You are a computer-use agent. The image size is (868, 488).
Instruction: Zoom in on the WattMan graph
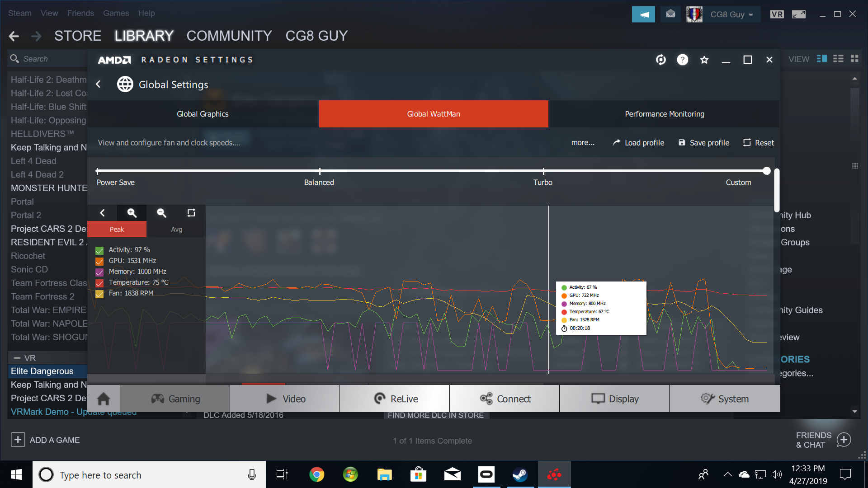tap(132, 213)
